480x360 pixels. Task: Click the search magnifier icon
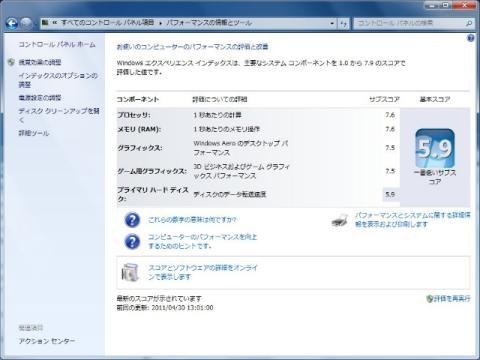click(469, 23)
